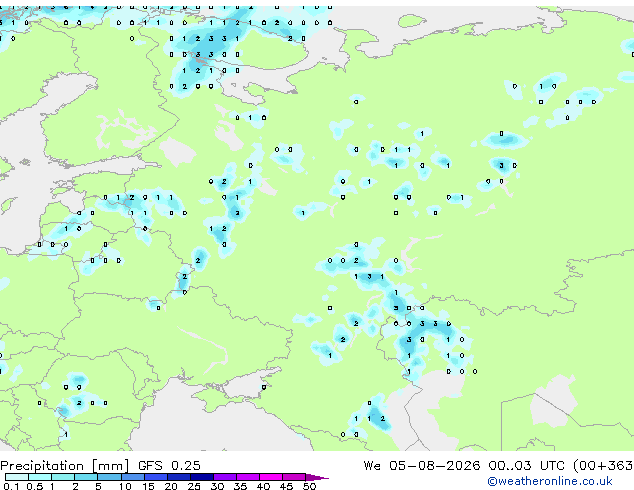This screenshot has height=490, width=634.
Task: Click the above-50 mm arrow-shaped legend tip
Action: coord(317,478)
